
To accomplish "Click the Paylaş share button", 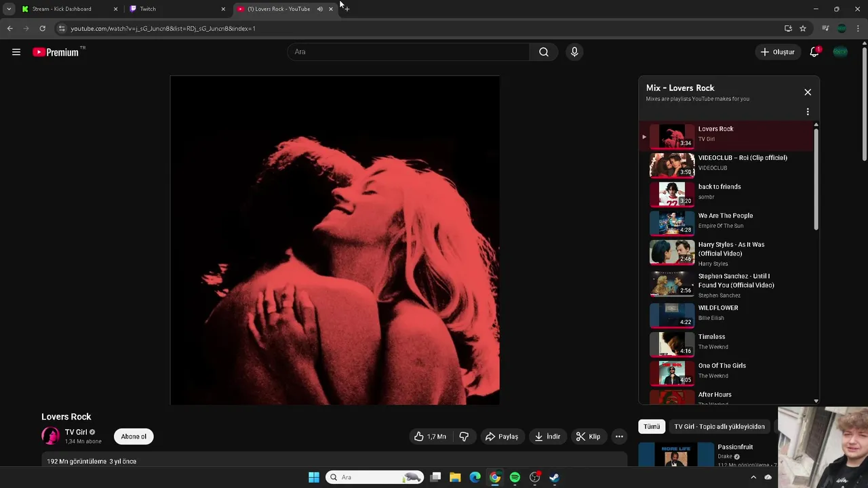I will (x=501, y=436).
